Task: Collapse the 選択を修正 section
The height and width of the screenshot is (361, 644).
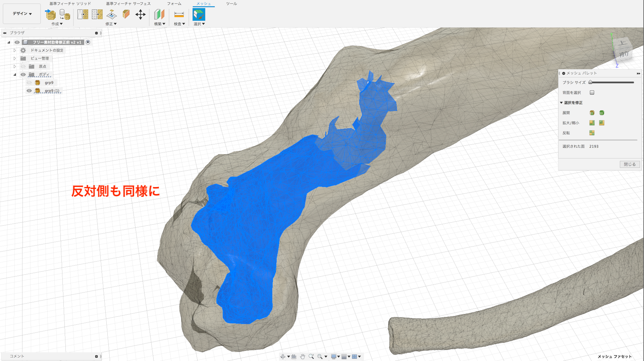Action: (x=561, y=103)
